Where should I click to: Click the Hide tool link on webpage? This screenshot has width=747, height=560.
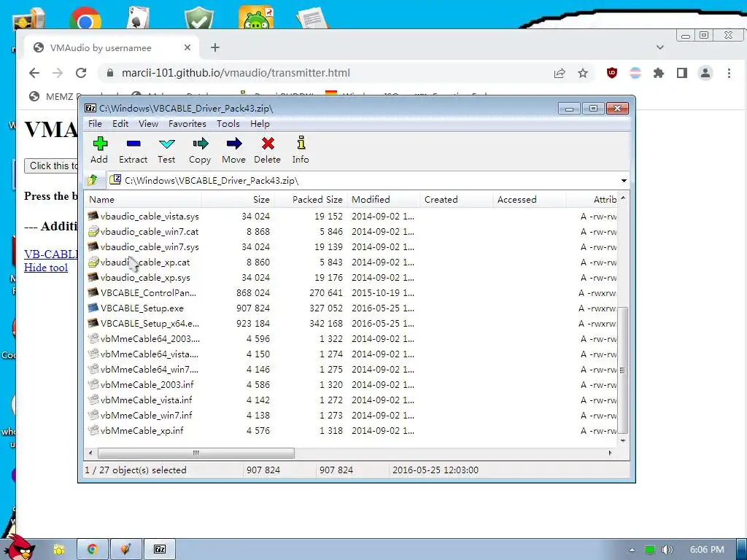click(x=46, y=268)
